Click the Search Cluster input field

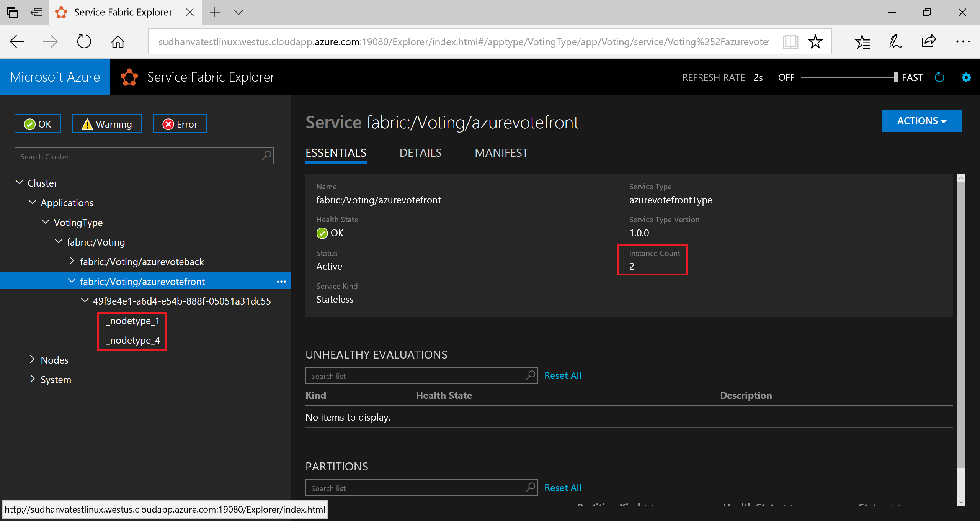coord(136,156)
